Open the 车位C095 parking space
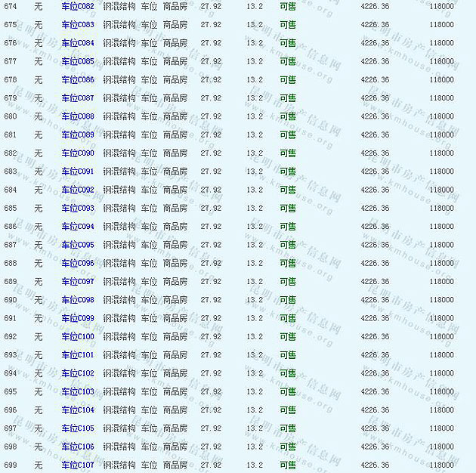476x473 pixels. (78, 245)
